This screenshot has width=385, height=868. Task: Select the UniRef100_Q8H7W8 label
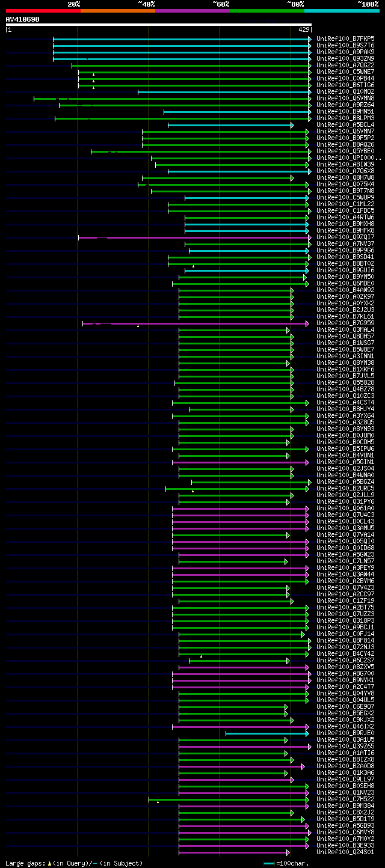[x=345, y=178]
